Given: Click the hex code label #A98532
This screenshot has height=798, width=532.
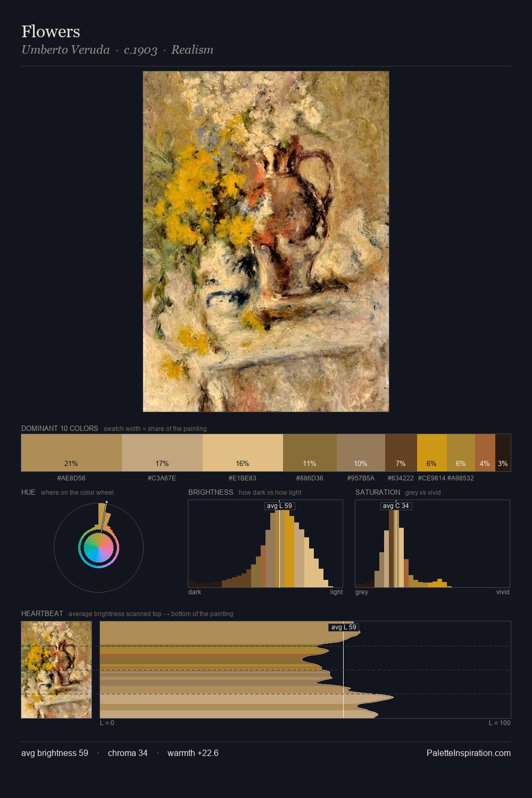Looking at the screenshot, I should point(461,478).
